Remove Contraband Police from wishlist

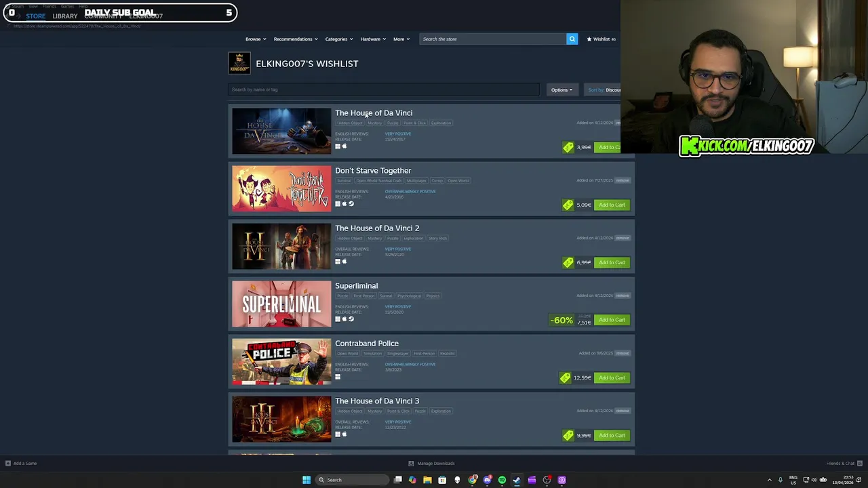coord(623,353)
